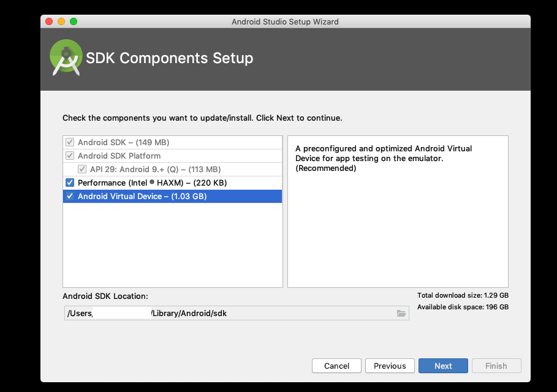Click the 'Total download size: 1.29 GB' text
Image resolution: width=557 pixels, height=392 pixels.
pyautogui.click(x=463, y=295)
